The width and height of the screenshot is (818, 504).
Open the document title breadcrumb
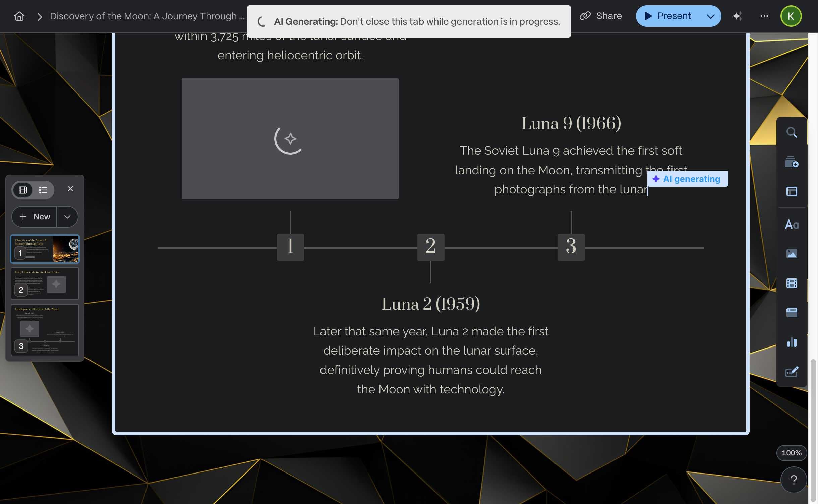tap(147, 16)
